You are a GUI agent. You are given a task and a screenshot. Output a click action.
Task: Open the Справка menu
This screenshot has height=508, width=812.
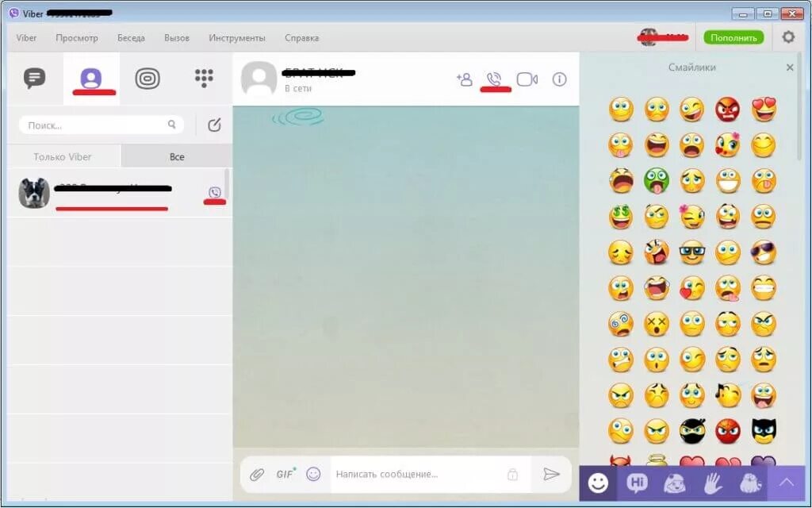pos(301,38)
